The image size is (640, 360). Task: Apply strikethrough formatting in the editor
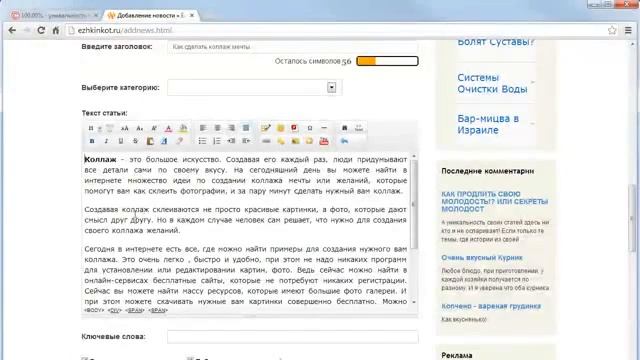coord(135,141)
